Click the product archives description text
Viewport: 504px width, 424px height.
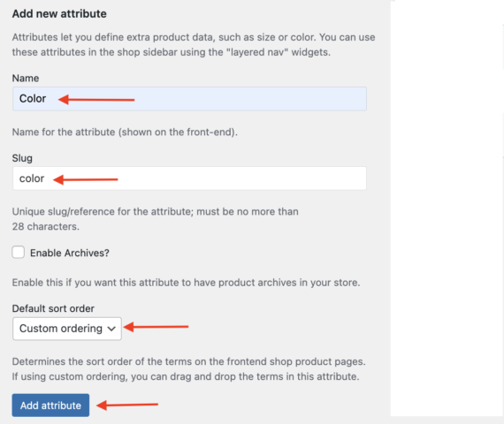coord(186,283)
